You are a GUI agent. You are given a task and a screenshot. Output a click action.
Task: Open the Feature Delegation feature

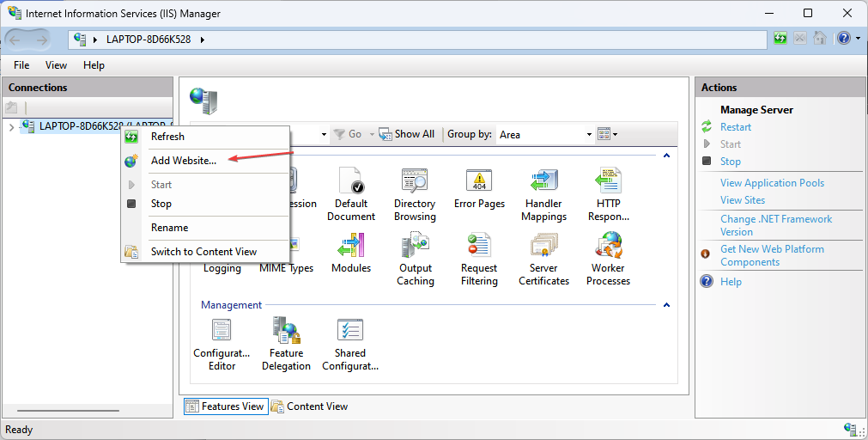click(286, 344)
